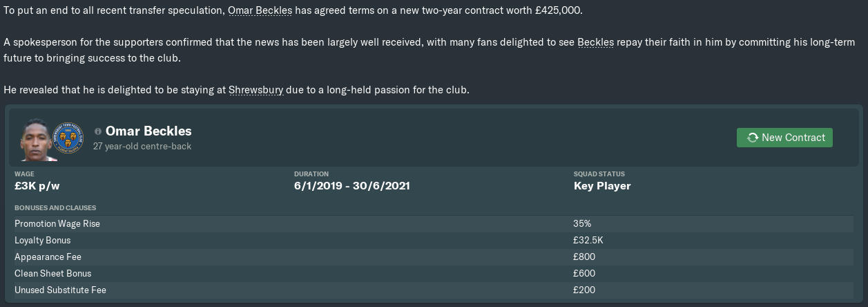Image resolution: width=868 pixels, height=307 pixels.
Task: Open the Beckles link in supporters paragraph
Action: pyautogui.click(x=595, y=42)
